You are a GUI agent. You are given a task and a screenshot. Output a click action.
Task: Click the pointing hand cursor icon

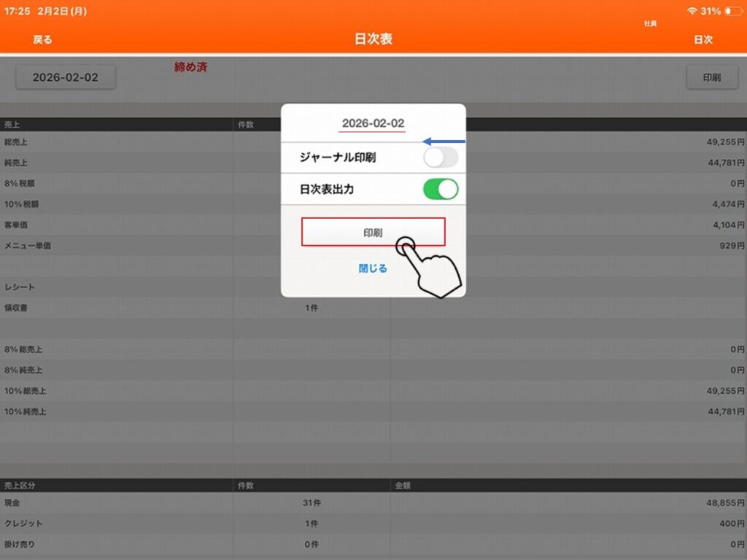tap(430, 270)
